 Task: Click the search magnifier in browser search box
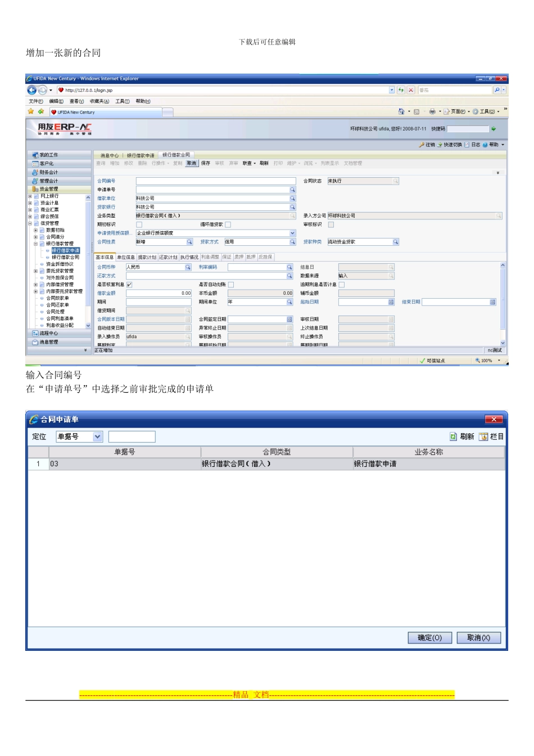click(497, 90)
